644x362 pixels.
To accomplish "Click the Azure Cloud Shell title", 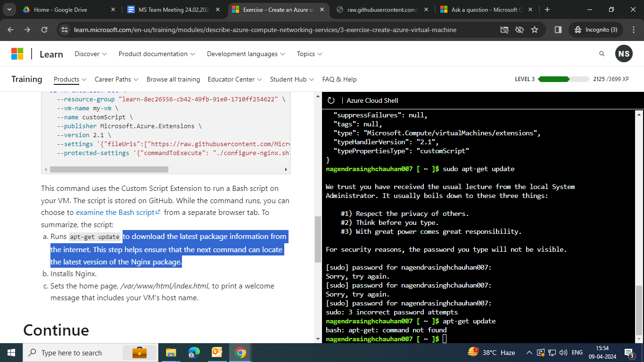I will [372, 100].
